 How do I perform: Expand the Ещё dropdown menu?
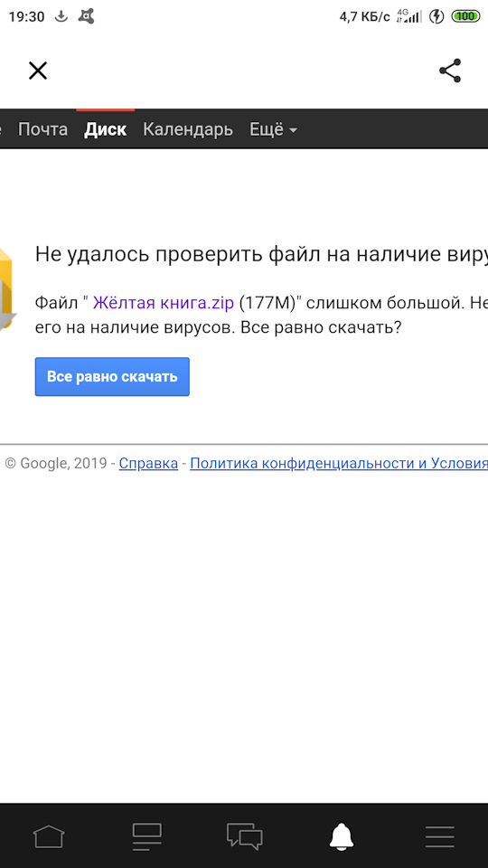[x=273, y=129]
